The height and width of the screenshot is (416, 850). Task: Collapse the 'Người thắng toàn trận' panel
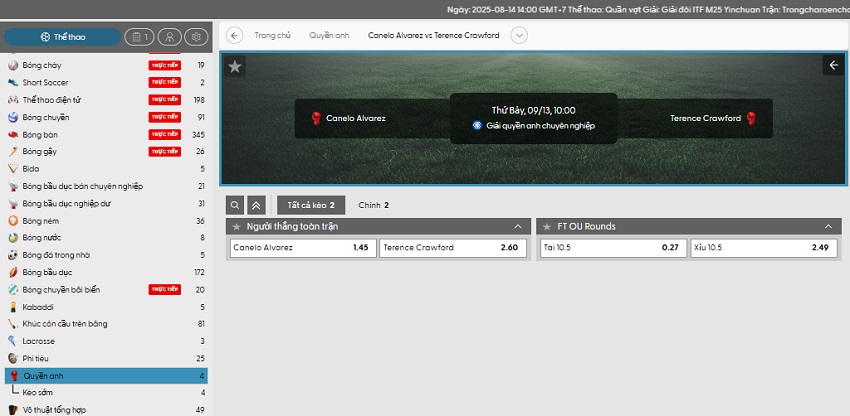point(518,227)
